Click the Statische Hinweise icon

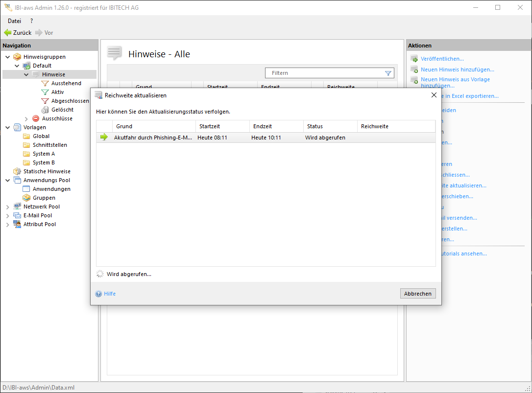click(17, 171)
